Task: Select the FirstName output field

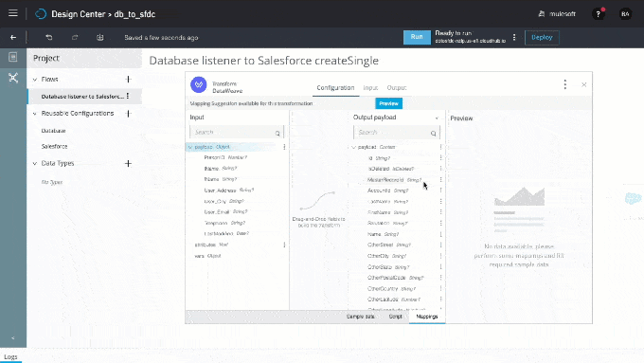Action: tap(387, 212)
